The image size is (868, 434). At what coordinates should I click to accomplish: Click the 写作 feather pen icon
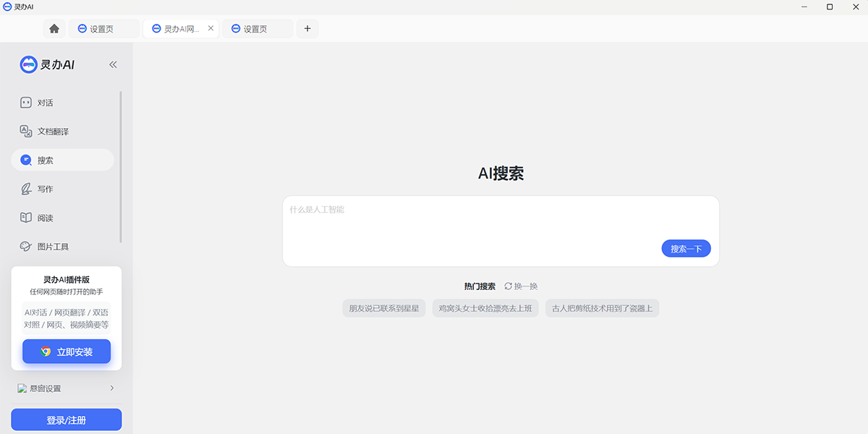pyautogui.click(x=26, y=189)
